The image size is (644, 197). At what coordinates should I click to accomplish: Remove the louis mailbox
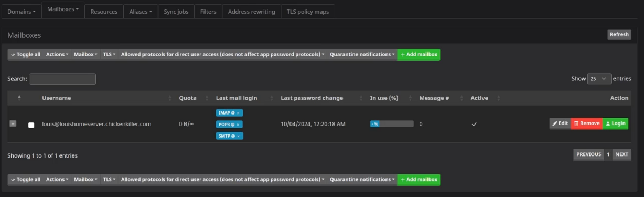pos(587,123)
